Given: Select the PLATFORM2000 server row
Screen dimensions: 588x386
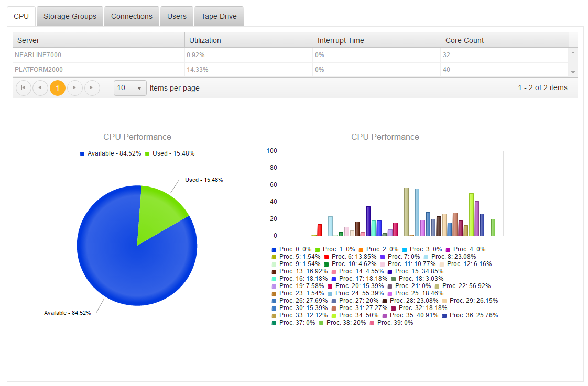Looking at the screenshot, I should click(x=291, y=69).
